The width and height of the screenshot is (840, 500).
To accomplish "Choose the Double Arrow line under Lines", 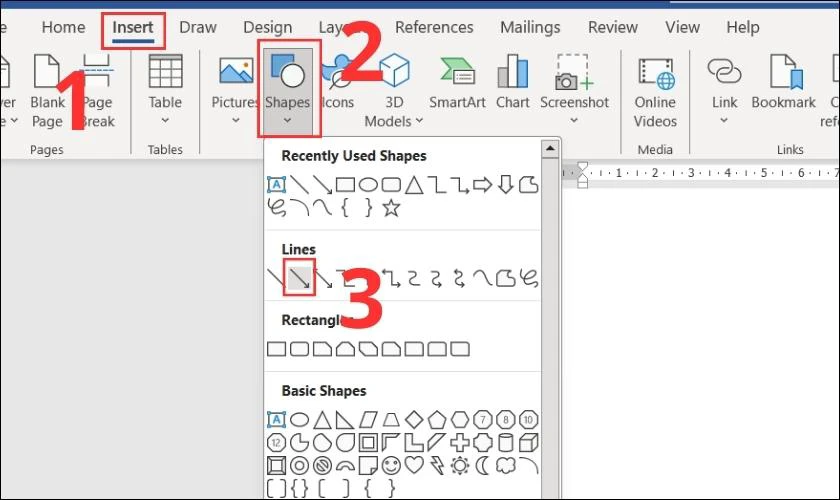I will (x=323, y=279).
